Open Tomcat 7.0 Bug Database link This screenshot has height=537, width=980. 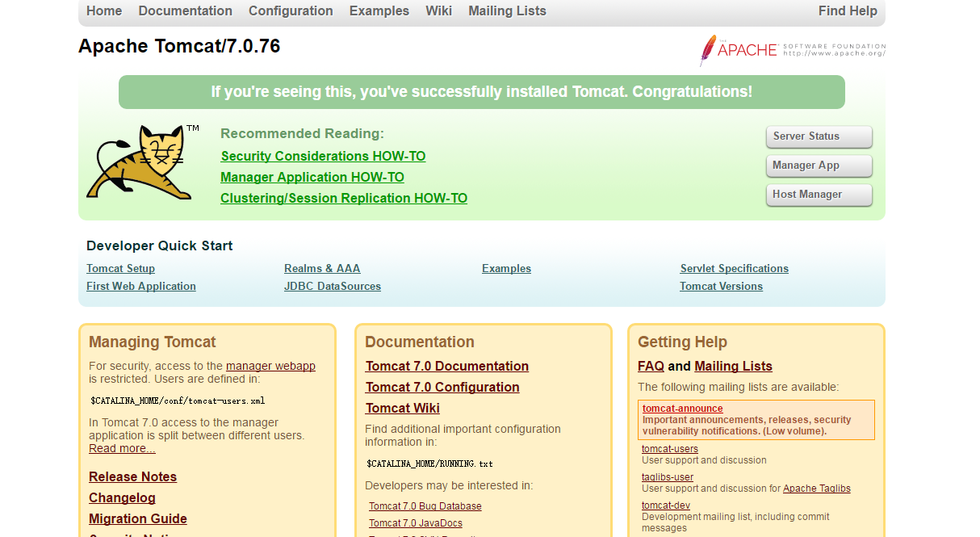pyautogui.click(x=425, y=506)
